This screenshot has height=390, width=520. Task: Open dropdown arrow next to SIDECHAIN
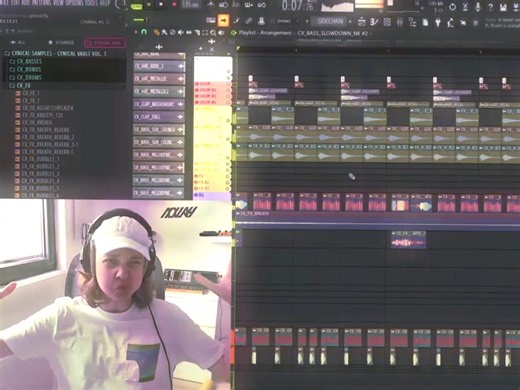(350, 22)
